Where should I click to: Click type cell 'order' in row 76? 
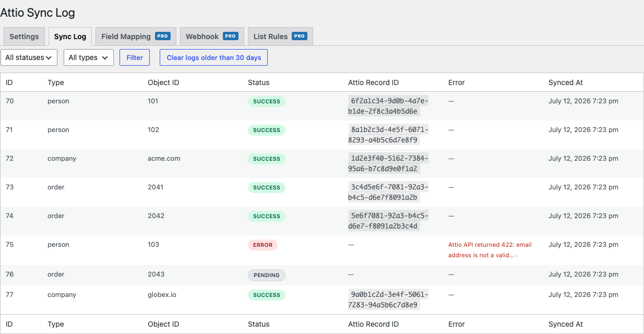point(56,274)
